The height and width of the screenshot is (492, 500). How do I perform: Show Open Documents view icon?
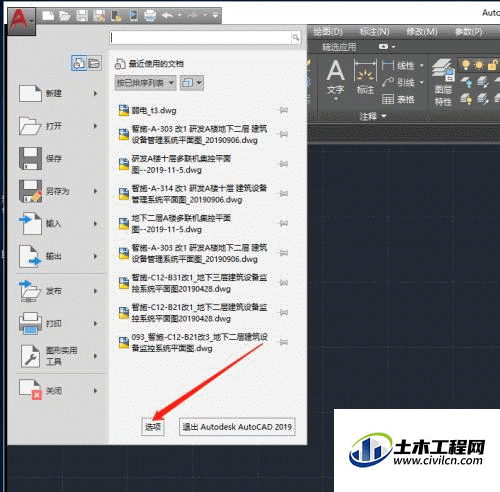94,63
